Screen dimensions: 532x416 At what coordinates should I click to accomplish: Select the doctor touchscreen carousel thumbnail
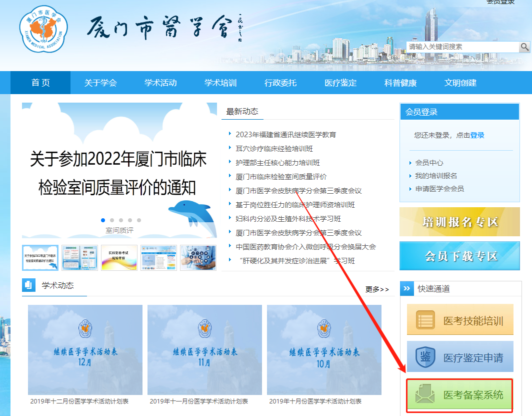pos(198,258)
